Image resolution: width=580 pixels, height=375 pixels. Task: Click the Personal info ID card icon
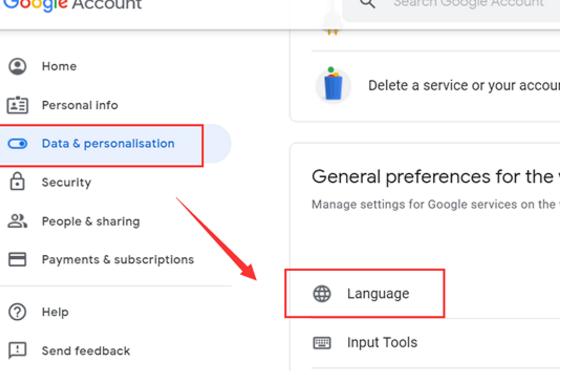(17, 105)
